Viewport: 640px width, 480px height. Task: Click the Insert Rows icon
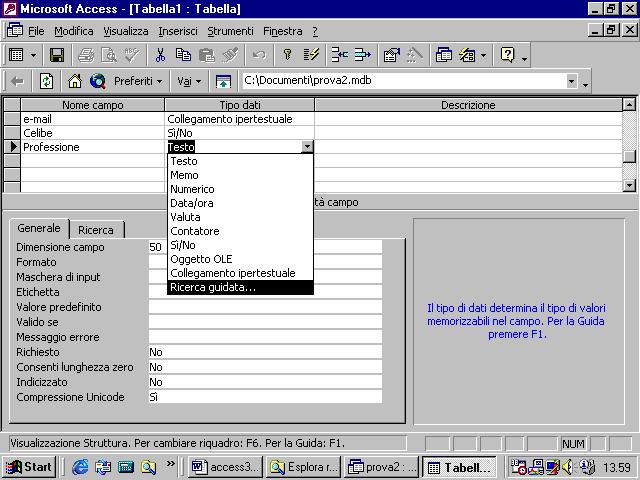coord(339,55)
